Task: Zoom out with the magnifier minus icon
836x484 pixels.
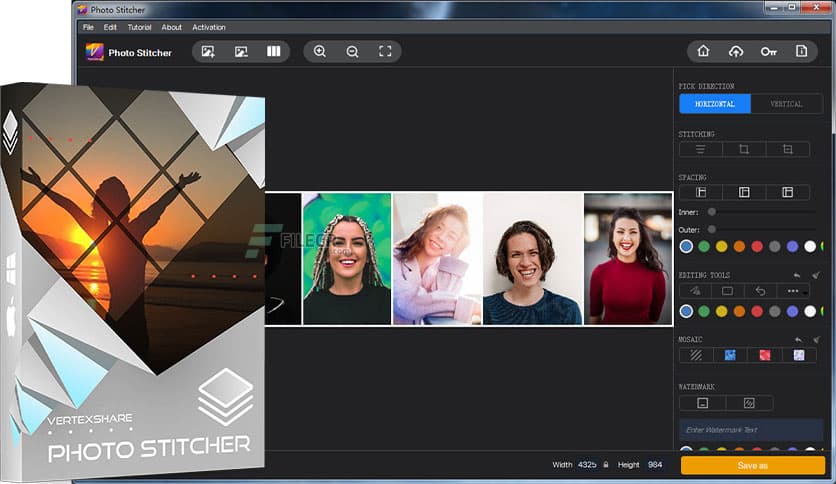Action: coord(352,52)
